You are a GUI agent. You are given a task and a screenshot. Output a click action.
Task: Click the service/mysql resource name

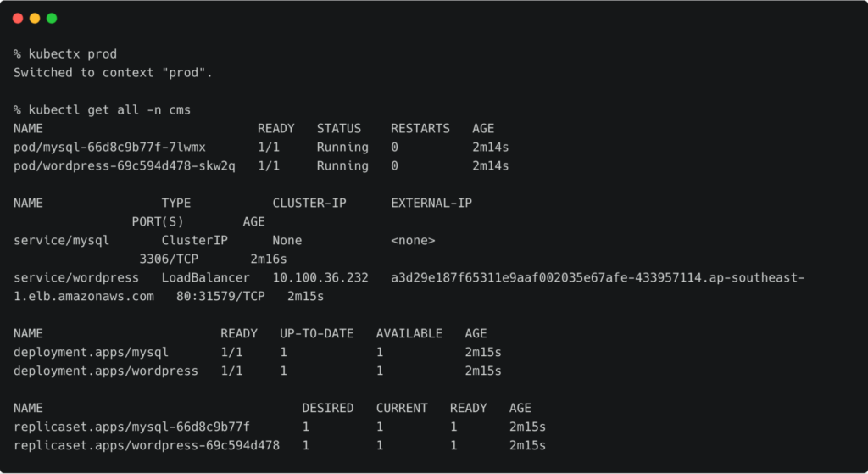61,241
